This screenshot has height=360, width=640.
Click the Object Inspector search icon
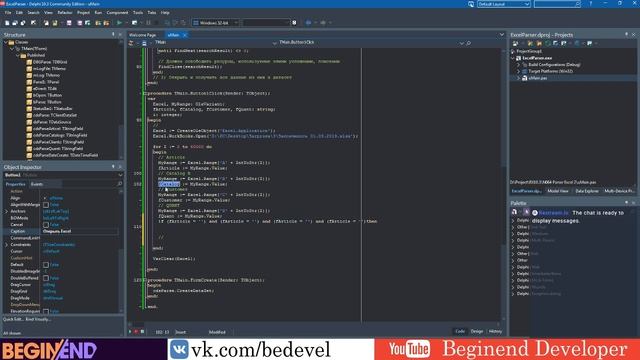tap(120, 184)
